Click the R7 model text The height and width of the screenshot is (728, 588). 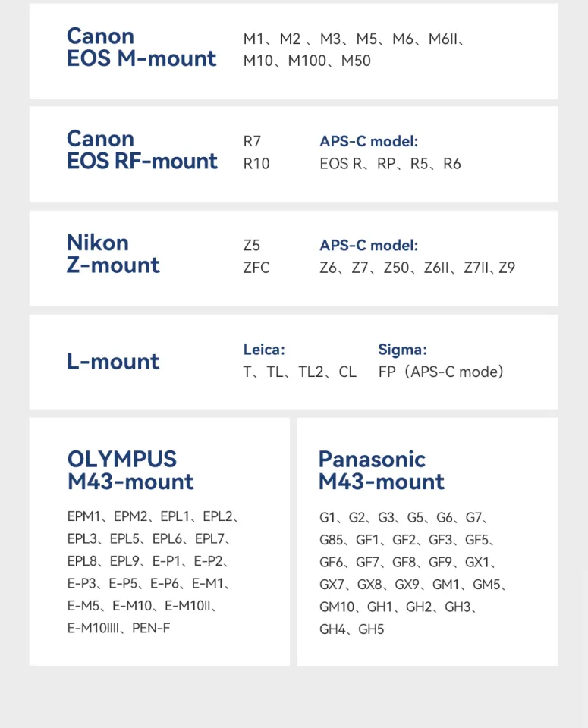(252, 141)
